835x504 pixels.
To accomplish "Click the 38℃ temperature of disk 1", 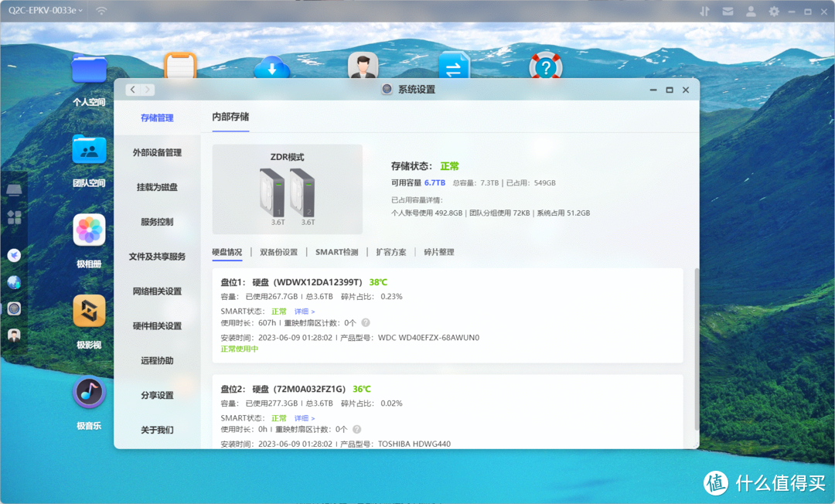I will click(x=378, y=282).
